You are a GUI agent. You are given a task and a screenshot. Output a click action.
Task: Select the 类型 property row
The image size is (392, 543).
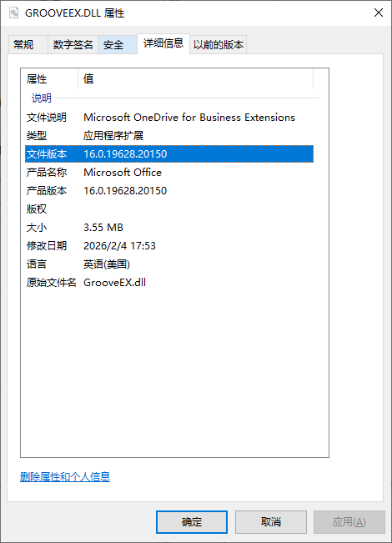pos(169,136)
